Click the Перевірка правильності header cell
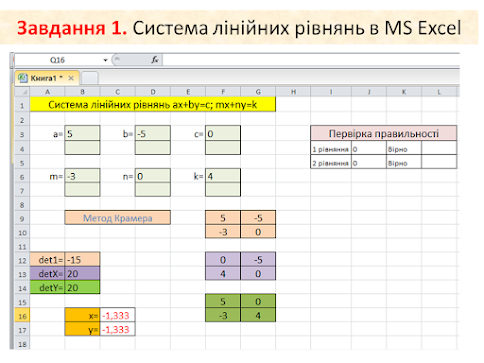 click(384, 133)
